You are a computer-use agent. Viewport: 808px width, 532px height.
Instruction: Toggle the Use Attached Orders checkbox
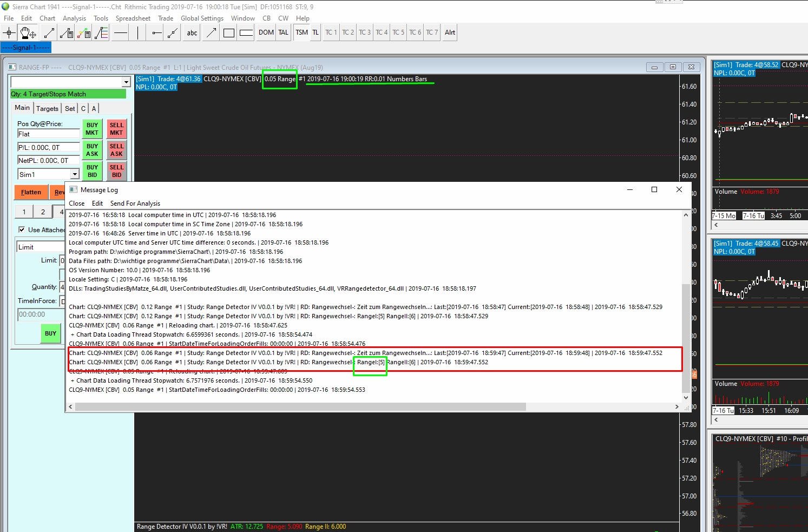point(22,229)
